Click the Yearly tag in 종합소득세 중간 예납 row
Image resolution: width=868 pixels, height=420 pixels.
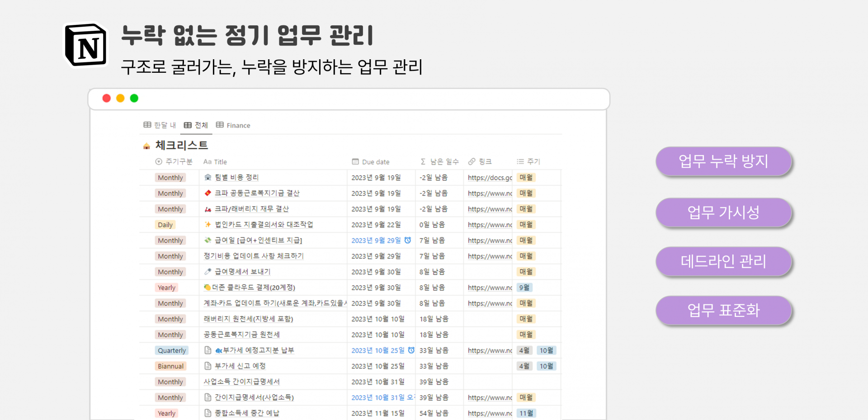(x=166, y=413)
